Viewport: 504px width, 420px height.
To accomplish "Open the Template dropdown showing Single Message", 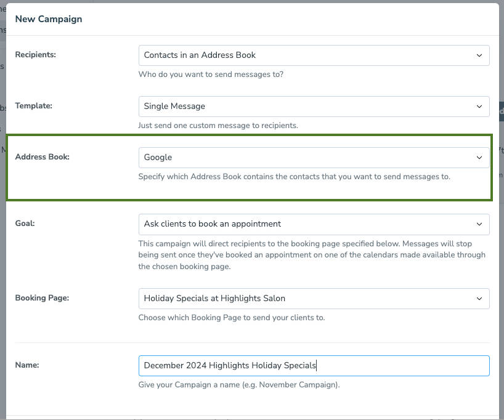I will tap(314, 107).
